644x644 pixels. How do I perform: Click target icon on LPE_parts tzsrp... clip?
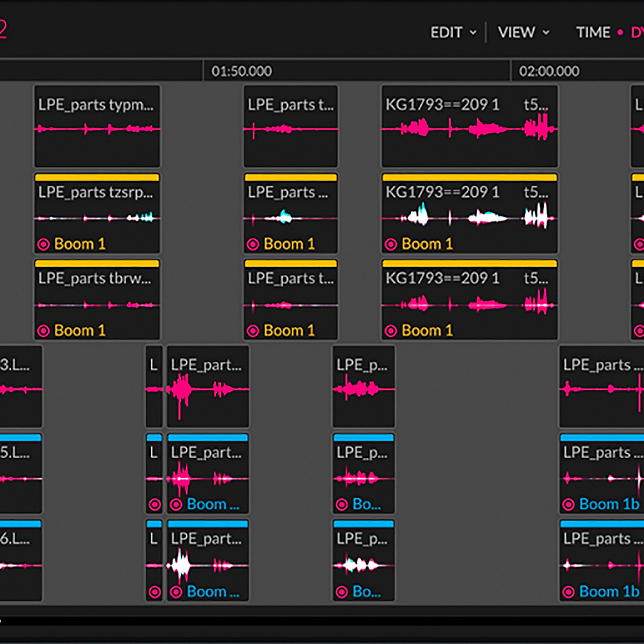[43, 244]
